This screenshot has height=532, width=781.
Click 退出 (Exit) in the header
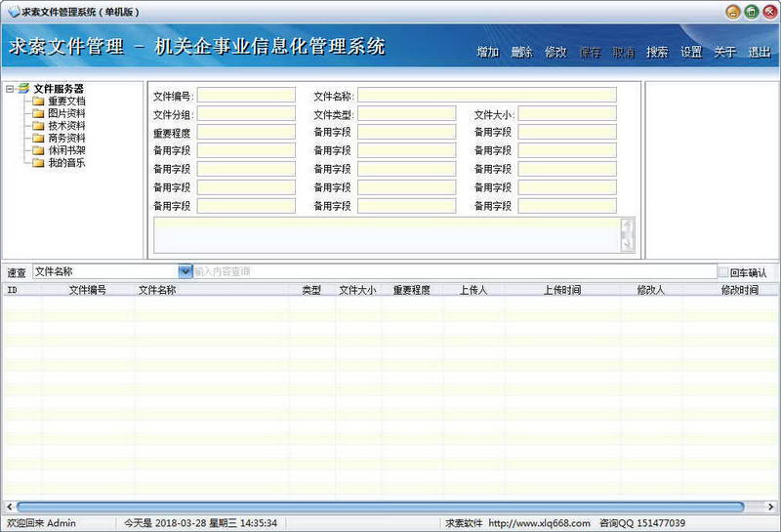[x=760, y=52]
